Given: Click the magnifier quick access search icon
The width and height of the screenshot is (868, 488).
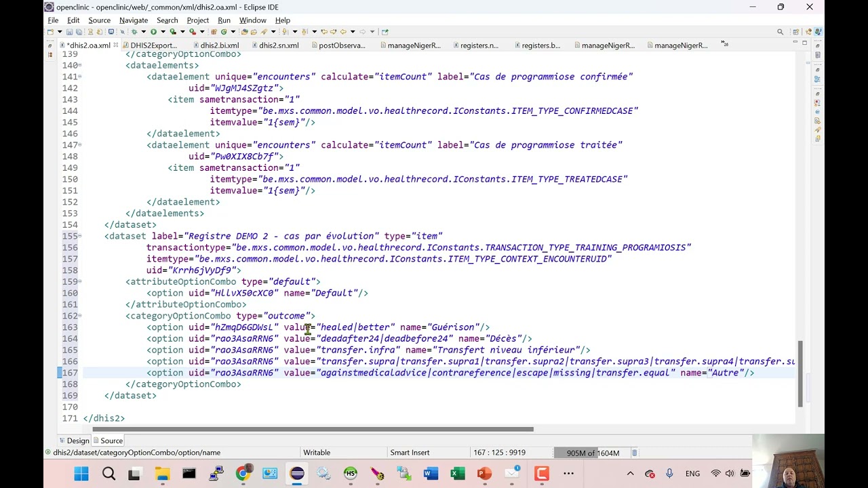Looking at the screenshot, I should click(780, 31).
